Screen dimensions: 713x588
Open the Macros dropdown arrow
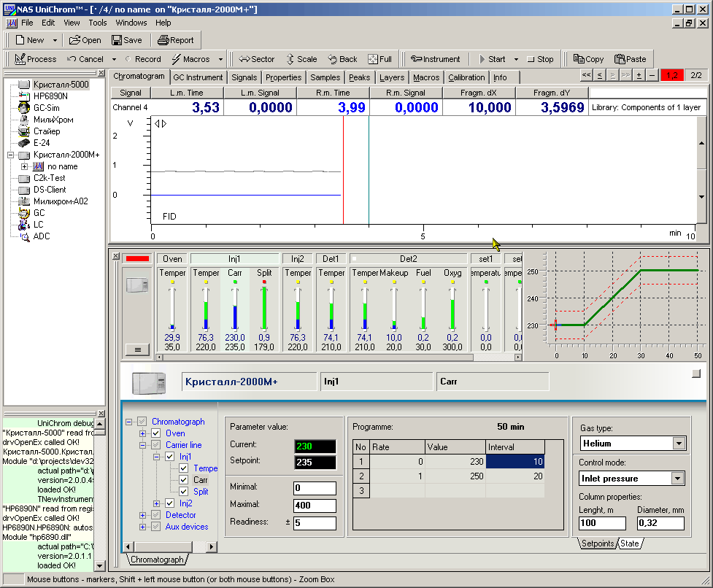coord(220,59)
